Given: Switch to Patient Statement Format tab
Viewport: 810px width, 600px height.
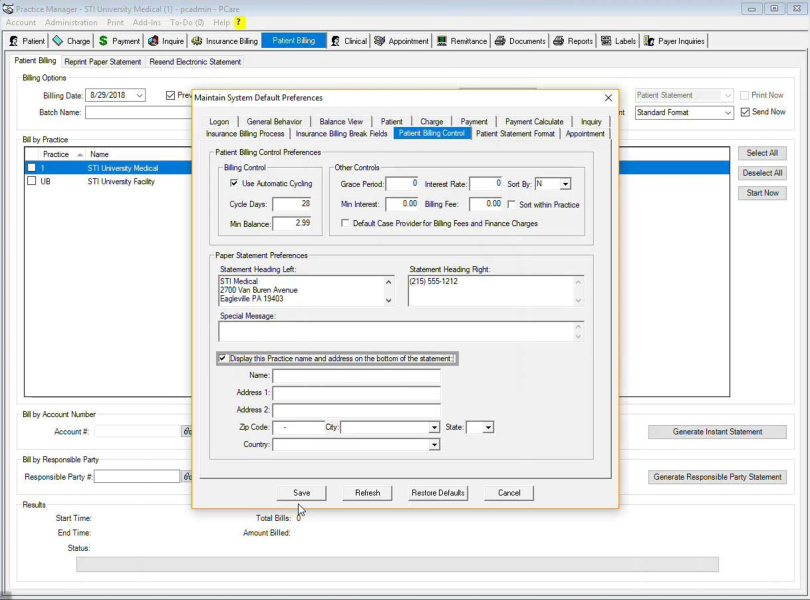Looking at the screenshot, I should [515, 133].
